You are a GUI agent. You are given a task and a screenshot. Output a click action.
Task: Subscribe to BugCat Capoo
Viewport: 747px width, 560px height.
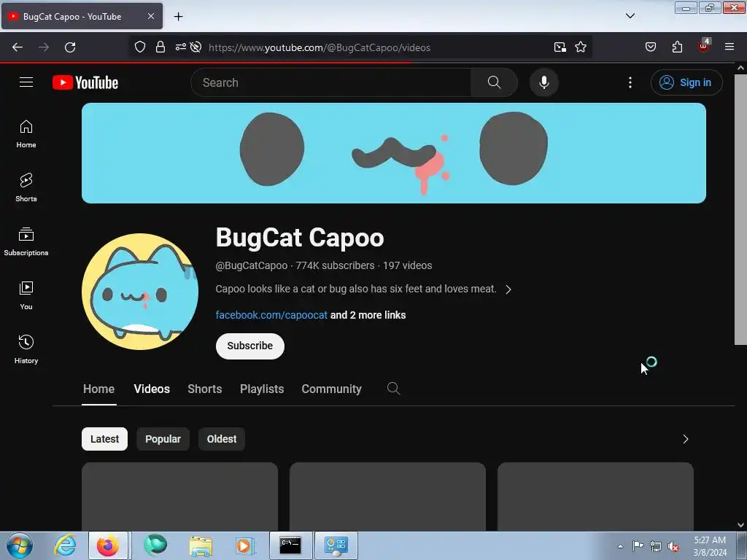[250, 346]
